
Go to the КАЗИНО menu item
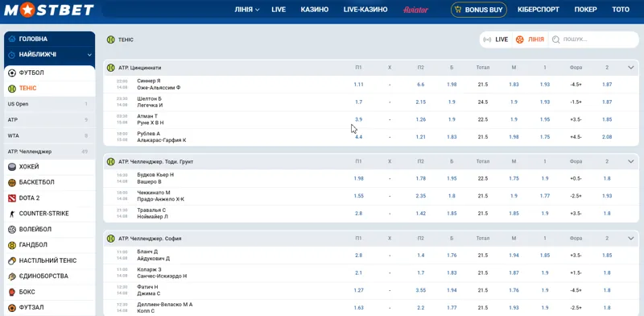click(315, 10)
